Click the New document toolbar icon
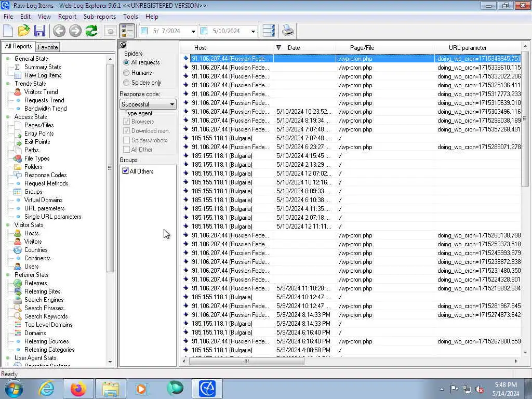The width and height of the screenshot is (532, 399). 8,31
